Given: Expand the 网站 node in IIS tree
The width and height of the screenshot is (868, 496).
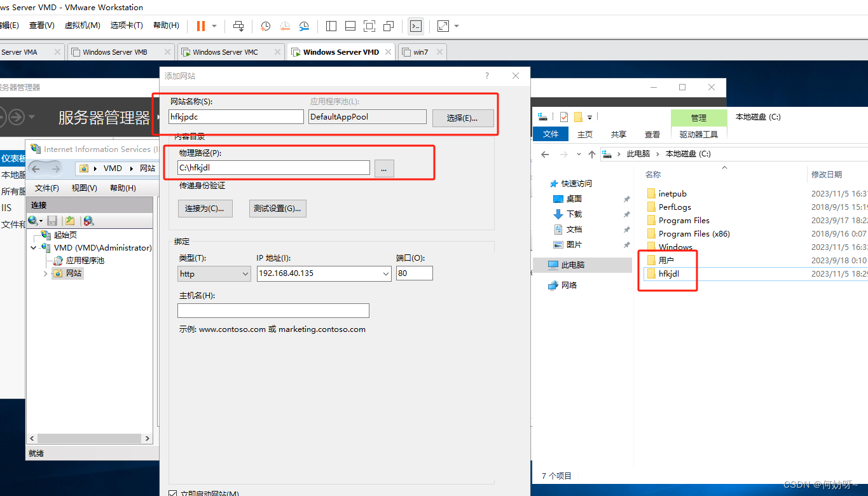Looking at the screenshot, I should (x=45, y=273).
